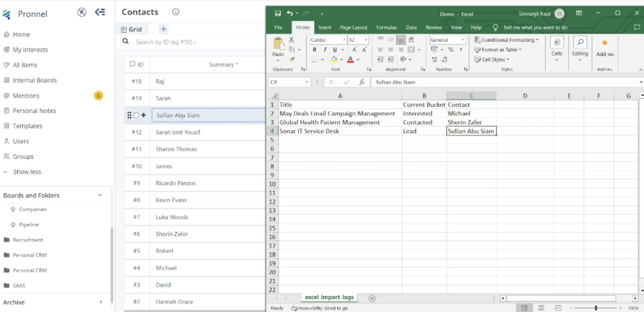Open the File tab in Excel
Viewport: 644px width, 312px height.
pos(278,27)
